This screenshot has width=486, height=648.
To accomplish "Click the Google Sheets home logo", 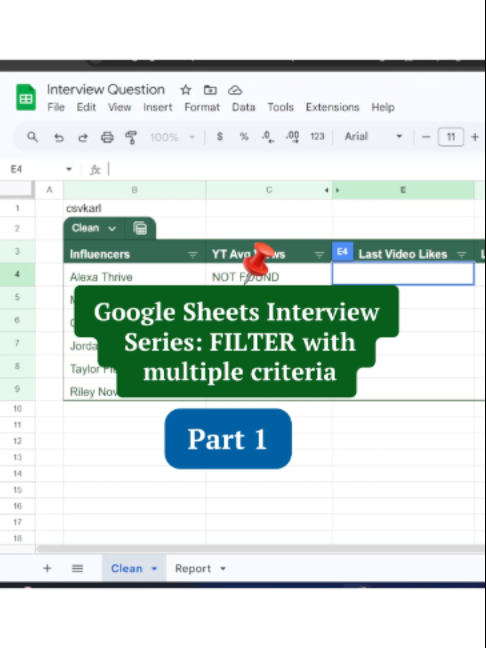I will pos(26,98).
